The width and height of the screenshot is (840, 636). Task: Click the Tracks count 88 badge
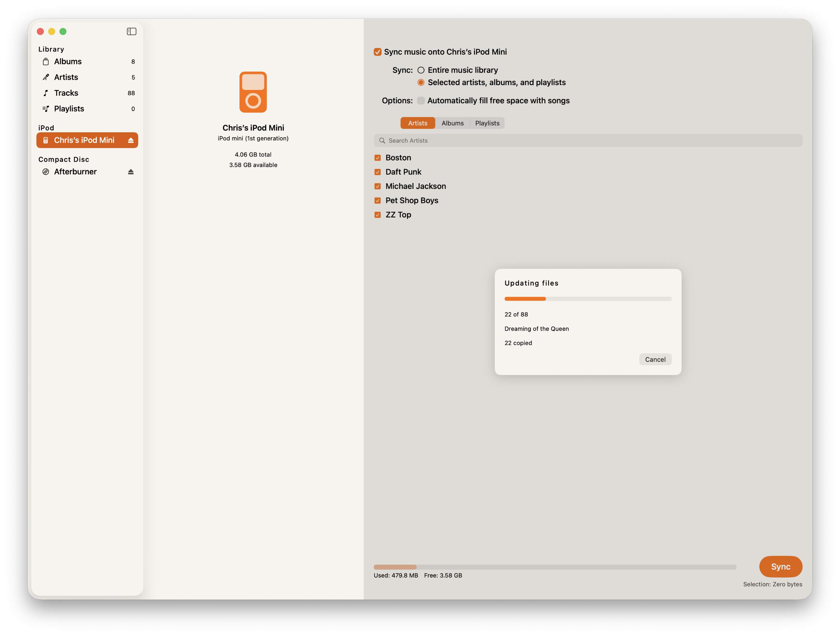[131, 93]
